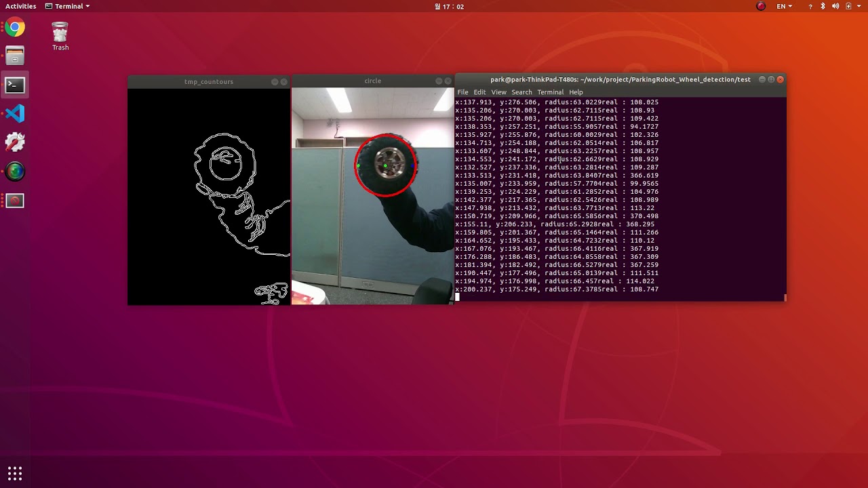The width and height of the screenshot is (868, 488).
Task: Open the system menu dropdown arrow
Action: [860, 6]
